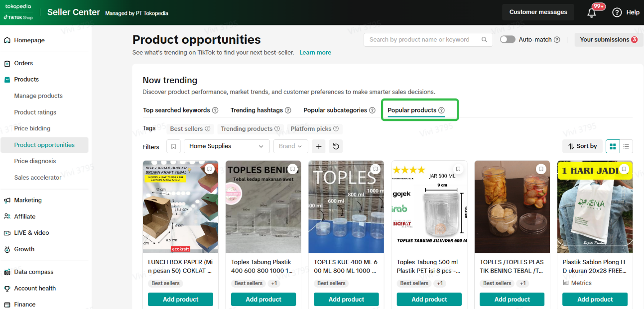Switch to list view layout
This screenshot has width=644, height=309.
626,146
